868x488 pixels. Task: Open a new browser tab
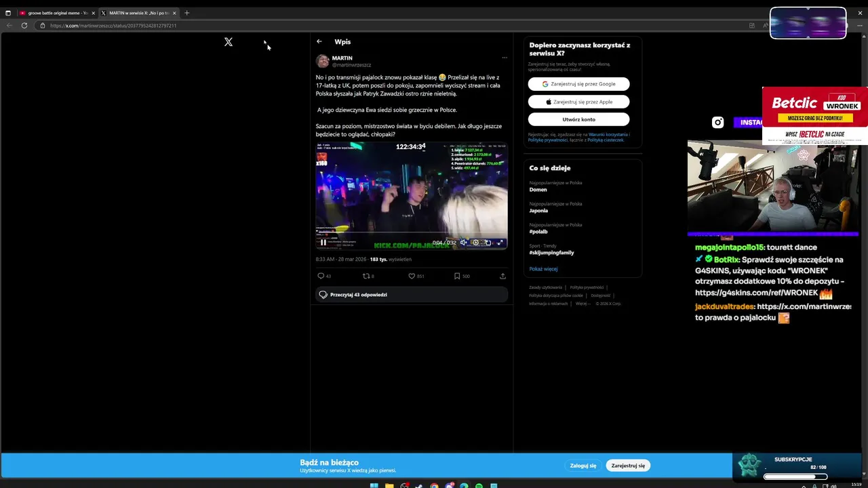pos(187,13)
